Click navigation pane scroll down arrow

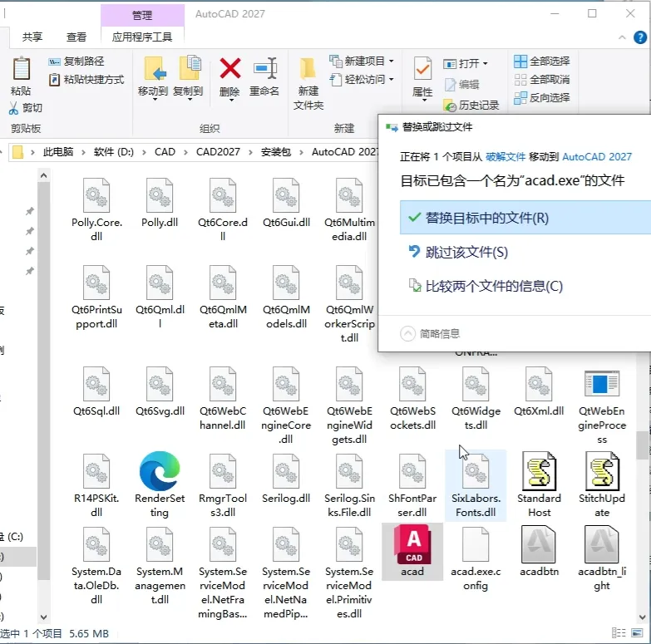[43, 617]
